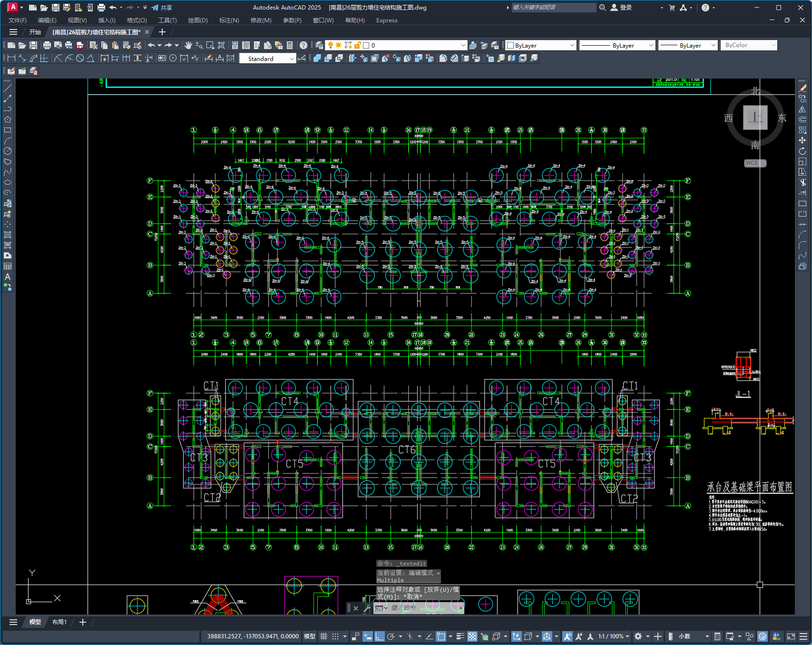Select the Mirror tool in modify toolbar
812x645 pixels.
pos(802,109)
